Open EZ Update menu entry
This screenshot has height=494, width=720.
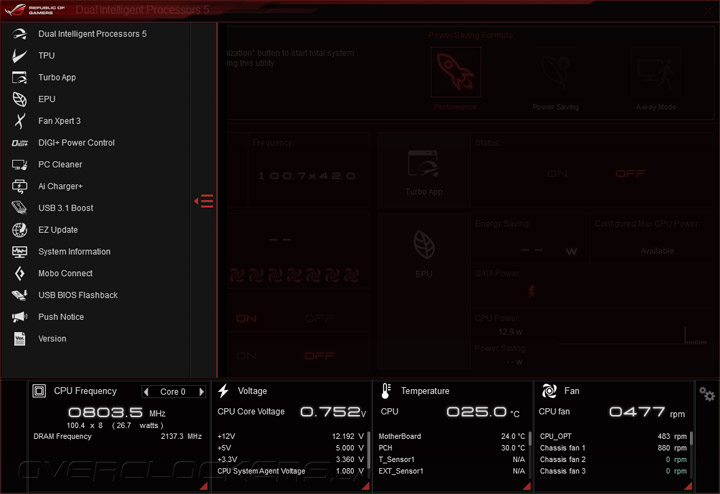(58, 230)
